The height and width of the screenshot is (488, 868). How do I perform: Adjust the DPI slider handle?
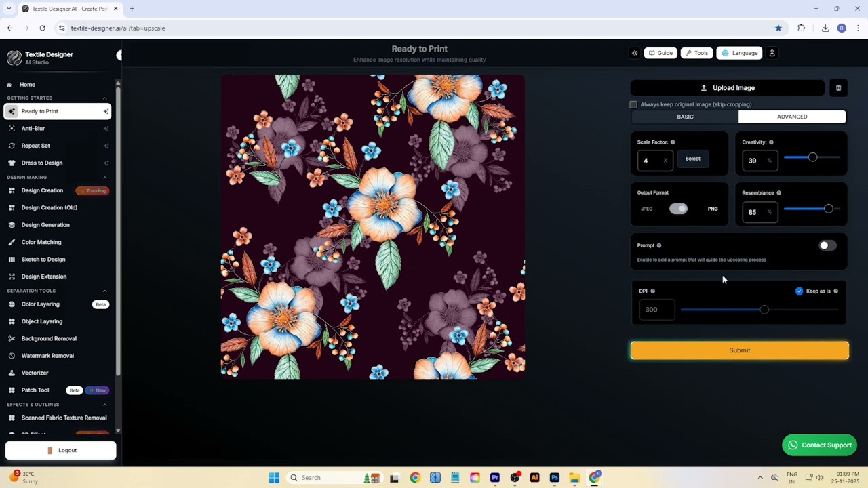click(764, 310)
